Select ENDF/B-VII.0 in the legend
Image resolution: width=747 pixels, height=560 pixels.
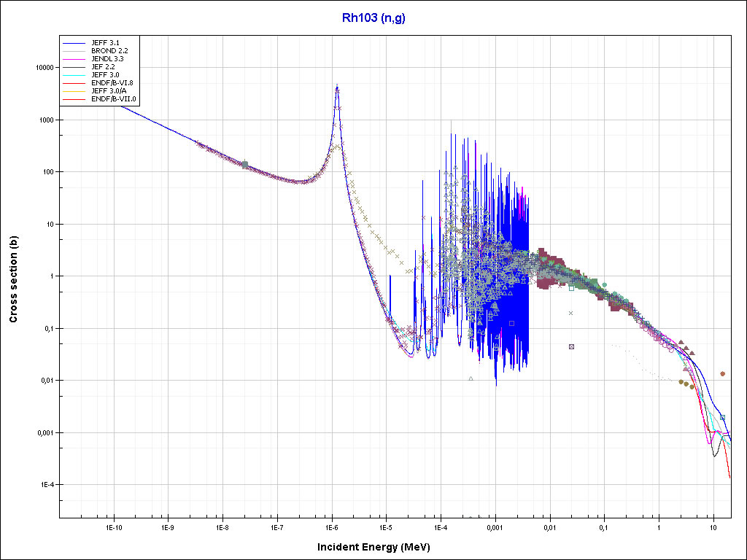click(x=113, y=98)
